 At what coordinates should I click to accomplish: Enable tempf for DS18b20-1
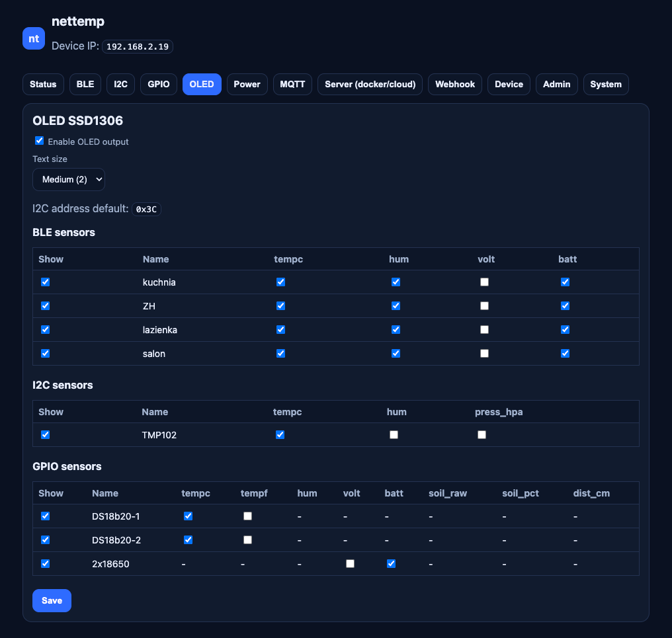pos(247,516)
